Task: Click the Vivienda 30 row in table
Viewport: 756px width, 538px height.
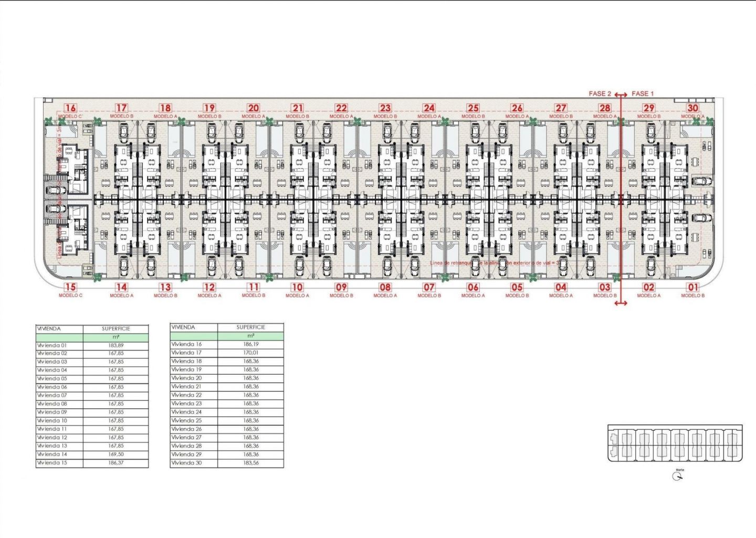Action: pos(227,463)
